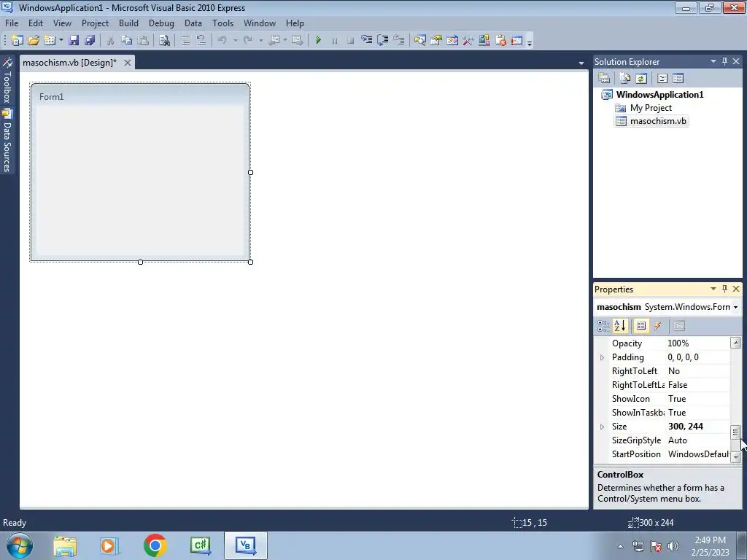Open the Object Browser toolbar icon
The height and width of the screenshot is (560, 747).
click(452, 41)
